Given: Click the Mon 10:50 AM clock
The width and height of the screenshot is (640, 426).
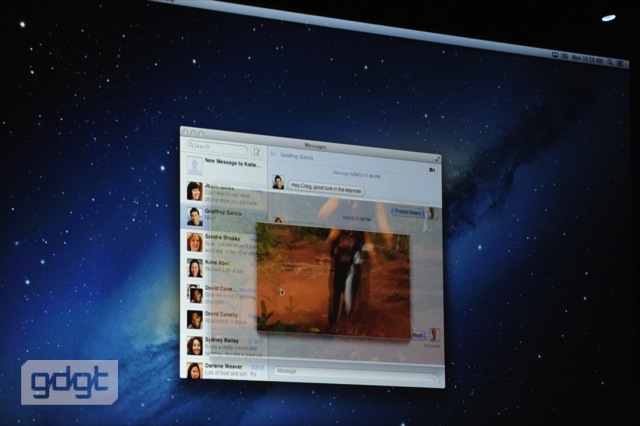Looking at the screenshot, I should (x=587, y=60).
